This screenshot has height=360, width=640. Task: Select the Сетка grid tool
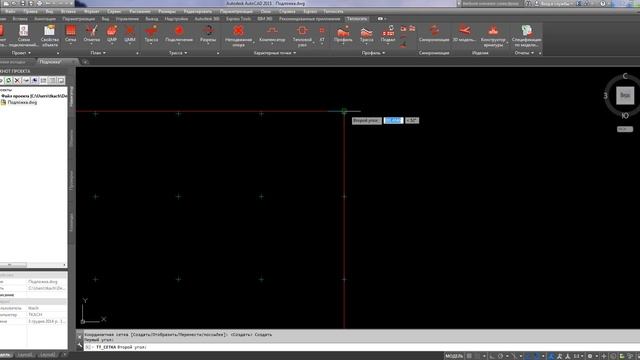71,34
